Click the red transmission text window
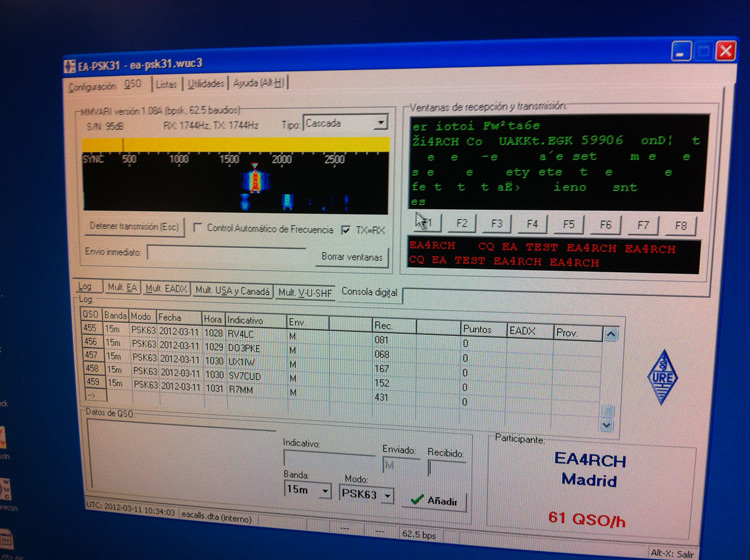Image resolution: width=750 pixels, height=560 pixels. click(554, 254)
